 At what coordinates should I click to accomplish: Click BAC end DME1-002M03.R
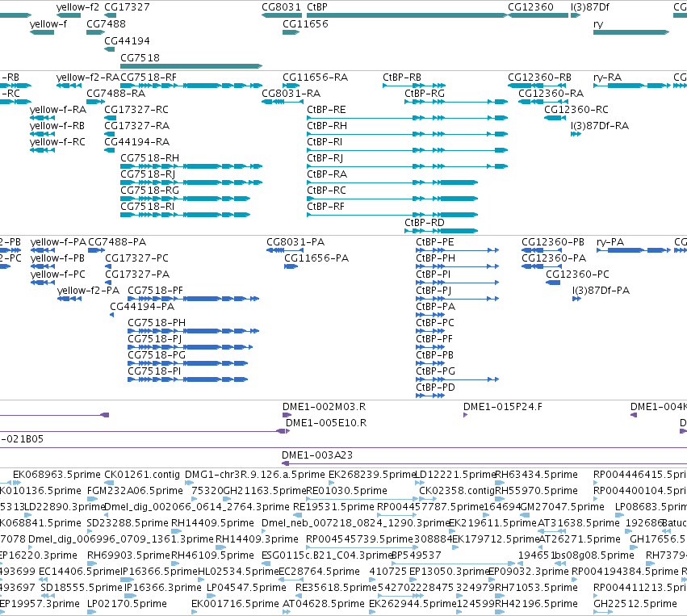coord(287,415)
